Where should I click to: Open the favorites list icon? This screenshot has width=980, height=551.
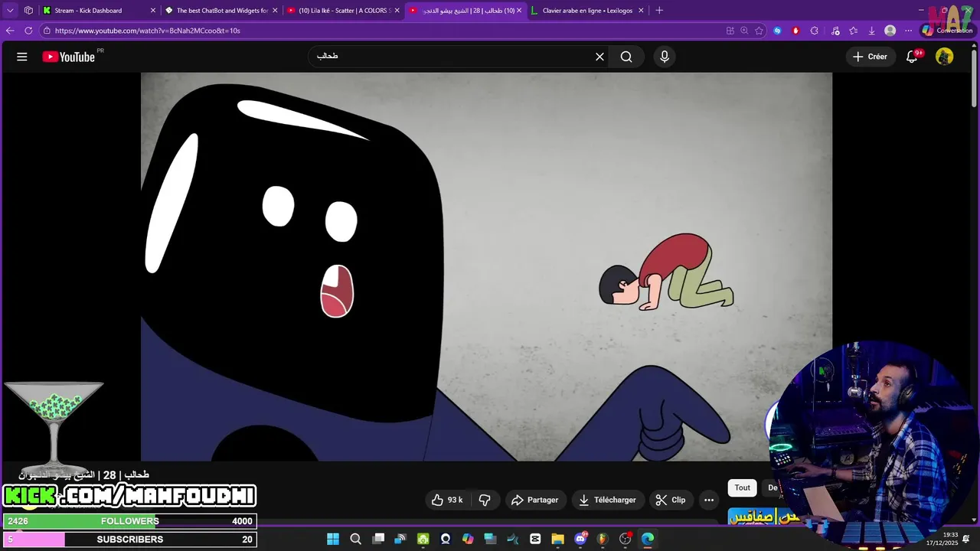853,31
